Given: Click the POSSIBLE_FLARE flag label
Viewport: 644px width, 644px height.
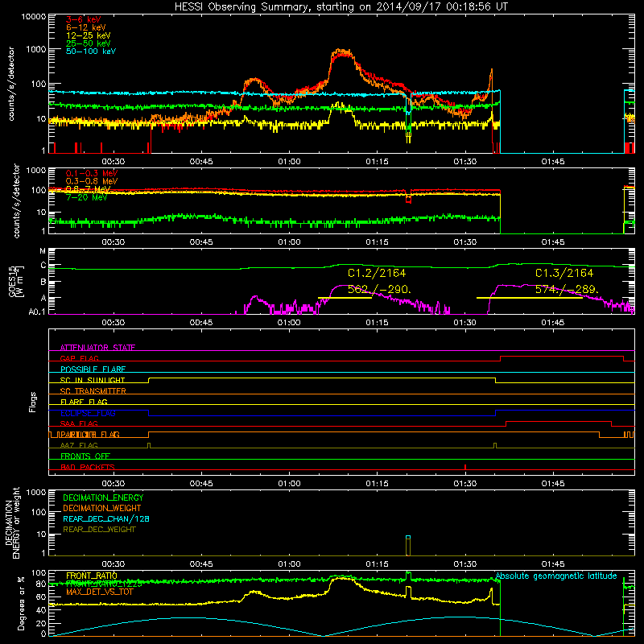Looking at the screenshot, I should pos(93,369).
